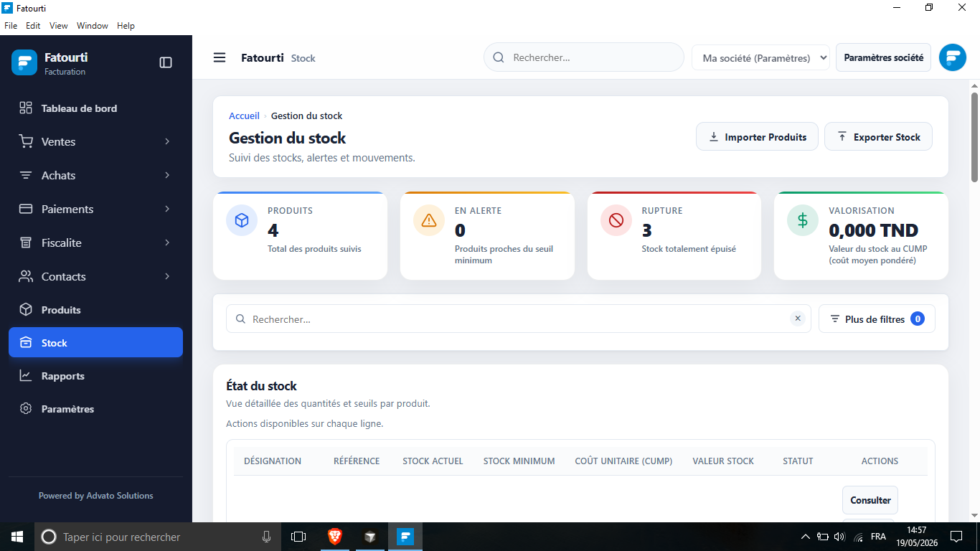
Task: Open the user profile avatar
Action: (x=953, y=57)
